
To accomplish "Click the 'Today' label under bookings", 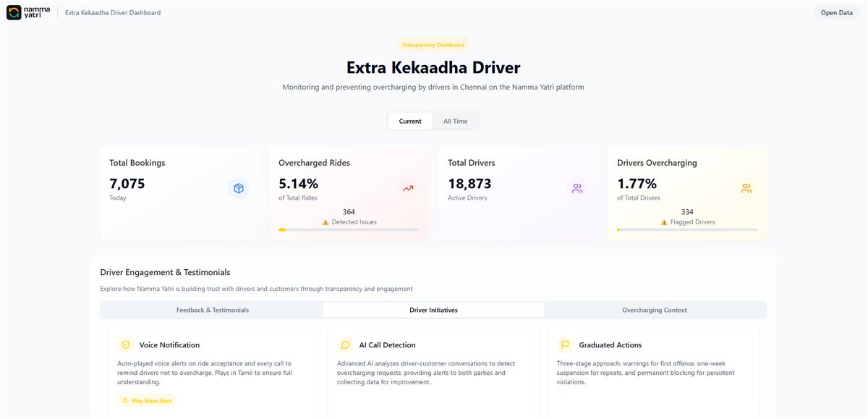I will coord(118,198).
